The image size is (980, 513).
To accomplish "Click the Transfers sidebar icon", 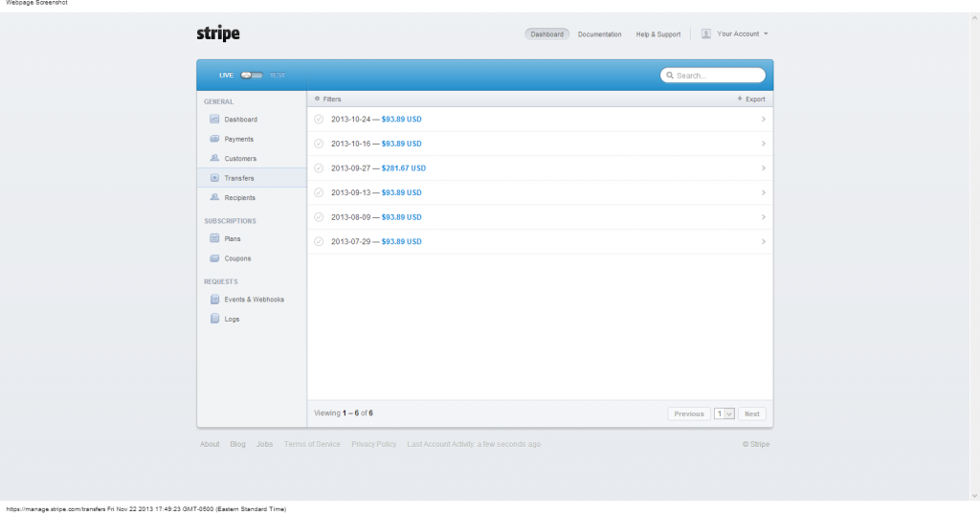I will coord(214,178).
